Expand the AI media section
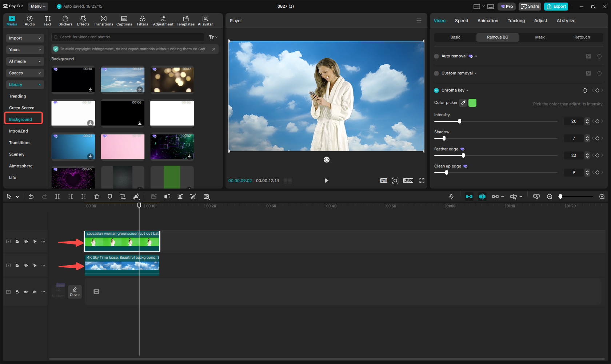This screenshot has height=364, width=611. tap(25, 61)
